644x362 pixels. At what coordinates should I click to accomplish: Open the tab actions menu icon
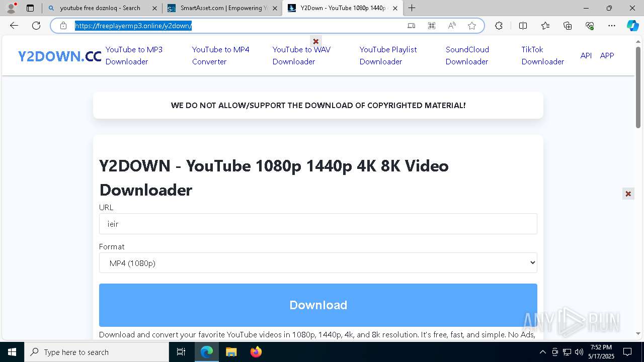(30, 8)
